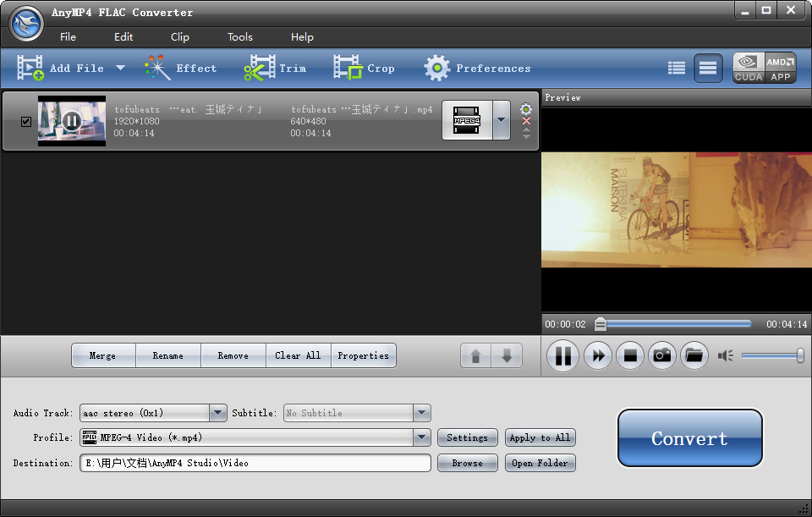Open the Audio Track dropdown

[218, 413]
